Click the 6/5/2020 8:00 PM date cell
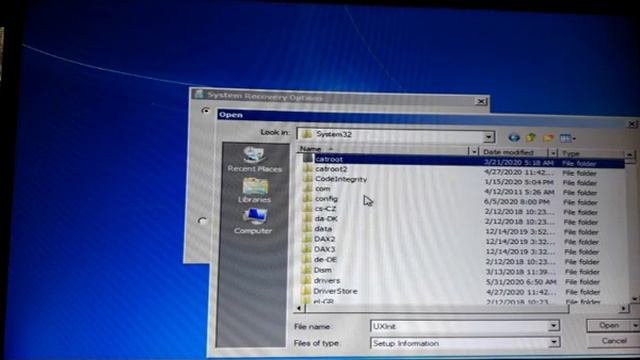 pos(517,202)
